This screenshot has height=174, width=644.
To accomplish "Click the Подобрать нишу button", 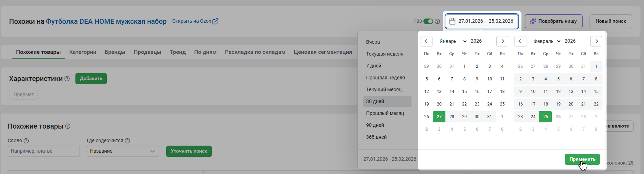I will [x=553, y=21].
